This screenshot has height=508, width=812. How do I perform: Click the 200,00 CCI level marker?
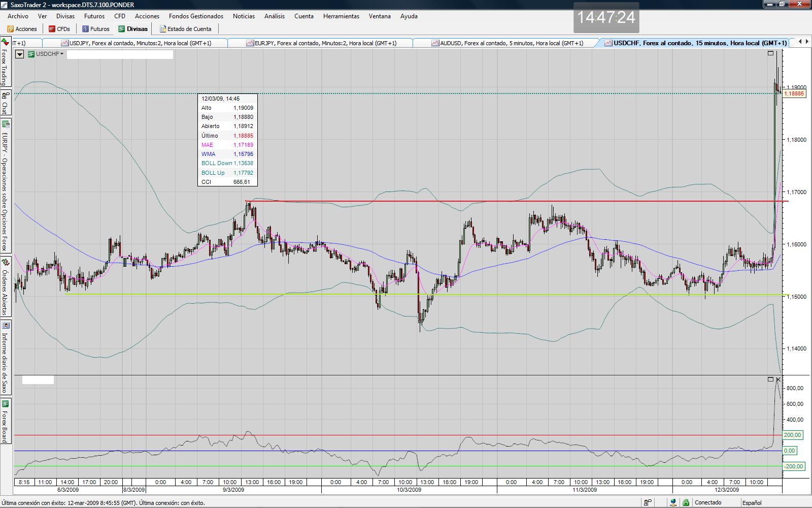793,435
